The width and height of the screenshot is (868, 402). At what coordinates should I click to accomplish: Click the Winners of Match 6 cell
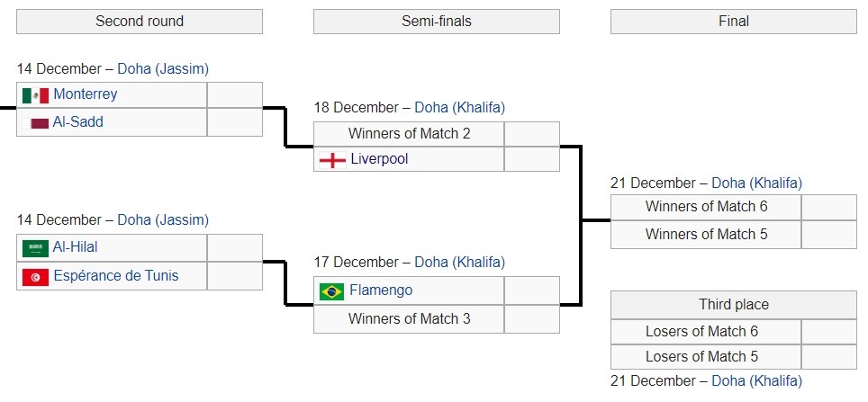tap(706, 207)
